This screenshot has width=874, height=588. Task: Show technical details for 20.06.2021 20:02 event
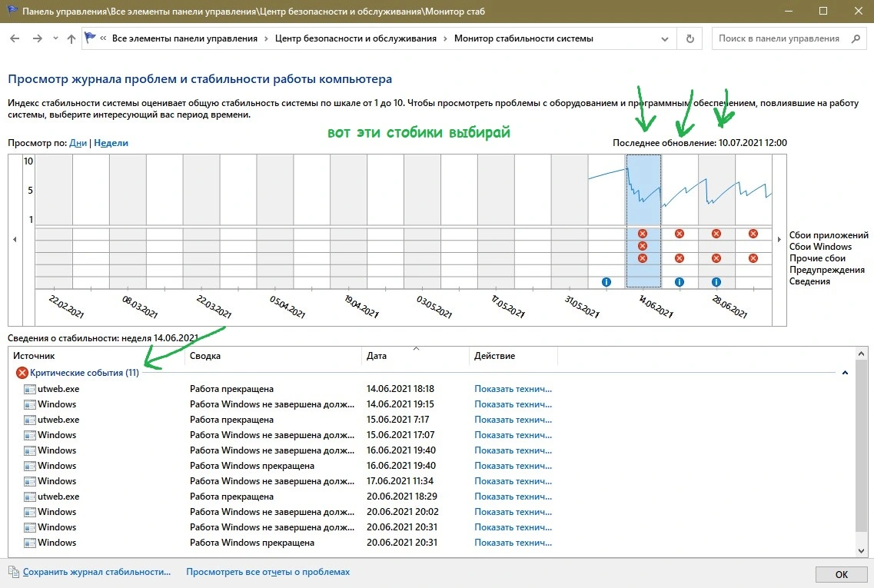click(513, 512)
